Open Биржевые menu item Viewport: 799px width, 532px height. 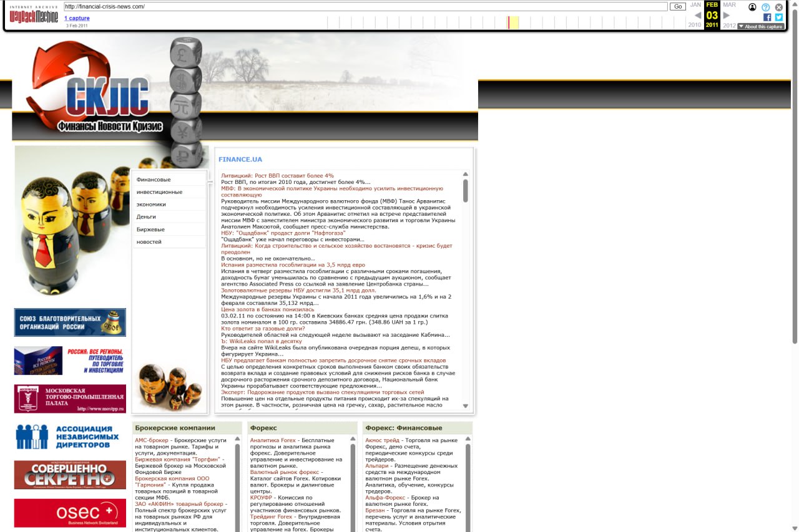(150, 230)
